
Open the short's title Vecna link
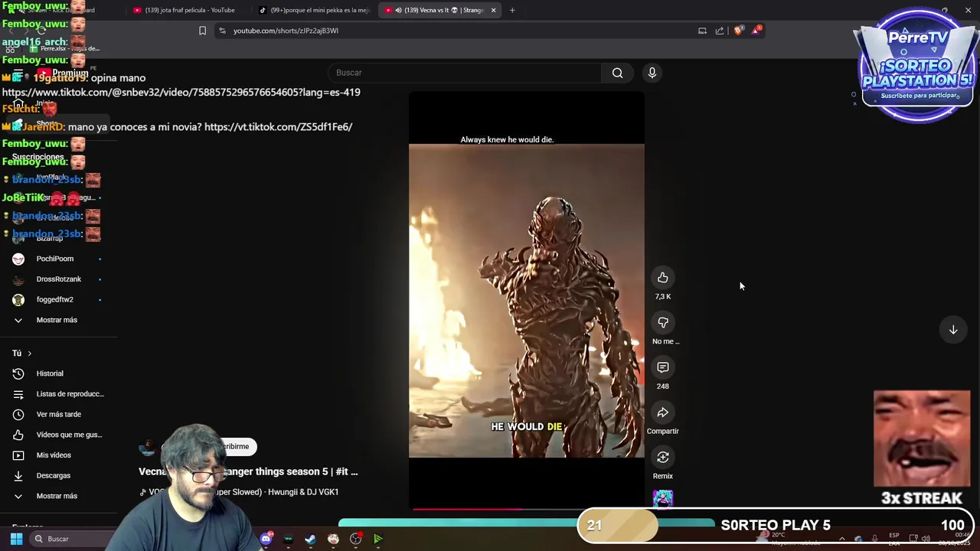pos(248,471)
